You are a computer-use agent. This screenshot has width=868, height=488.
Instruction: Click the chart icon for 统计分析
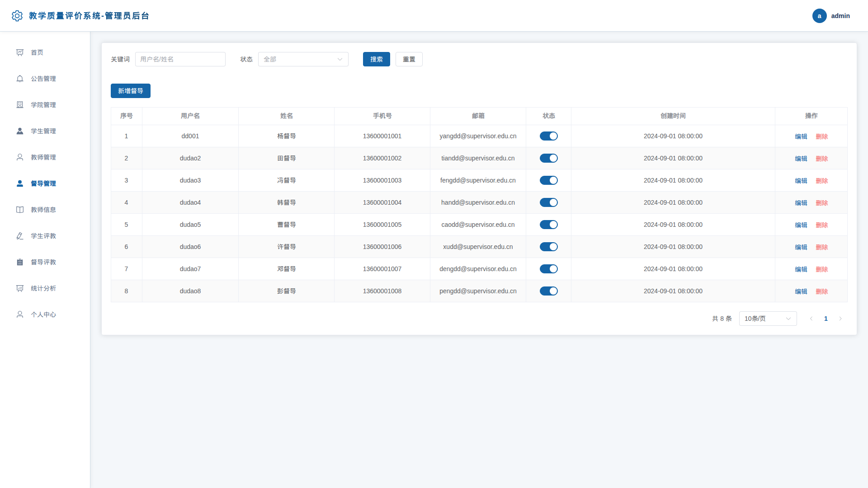coord(20,288)
